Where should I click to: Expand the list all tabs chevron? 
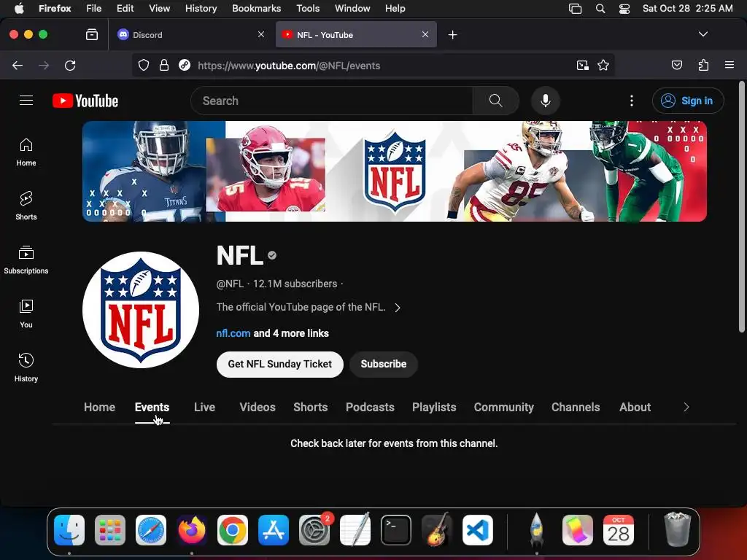(x=703, y=34)
